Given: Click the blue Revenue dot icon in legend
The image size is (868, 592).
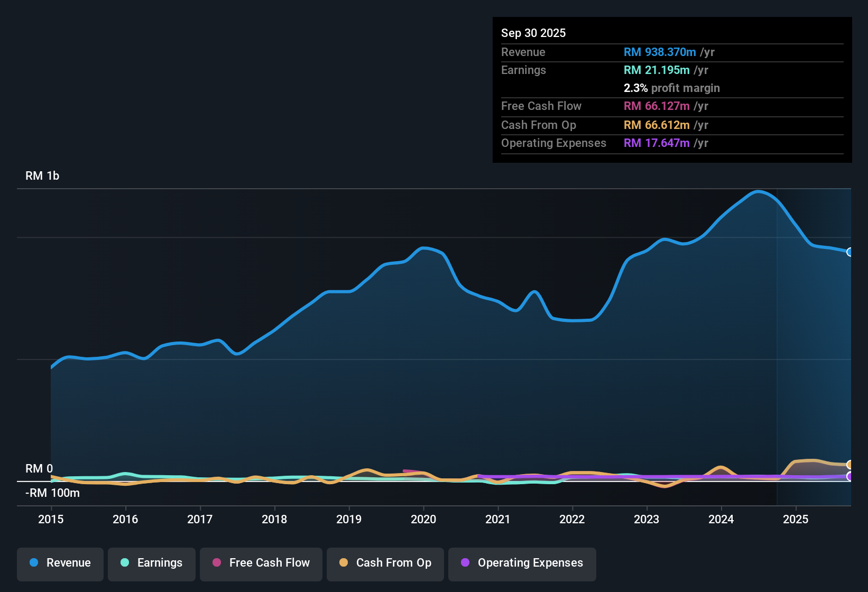Looking at the screenshot, I should tap(33, 563).
